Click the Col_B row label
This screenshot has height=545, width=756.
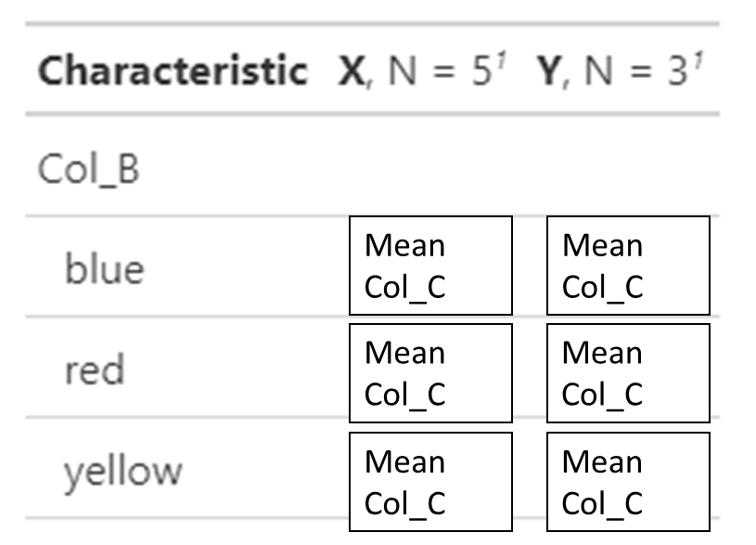coord(89,169)
